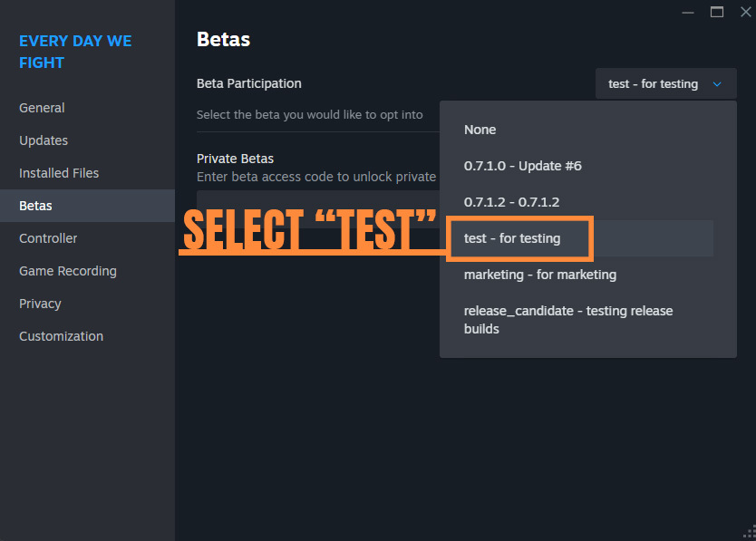
Task: Collapse the Beta Participation dropdown
Action: click(665, 84)
